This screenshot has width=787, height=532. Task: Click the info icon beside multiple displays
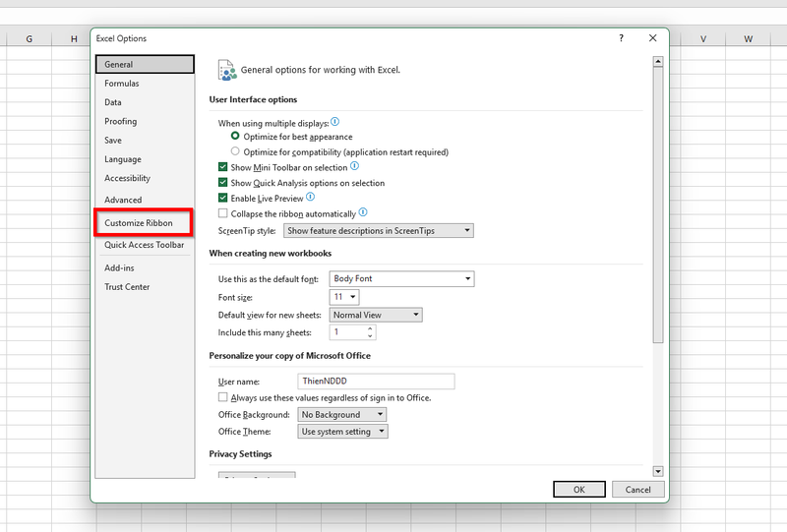coord(335,122)
